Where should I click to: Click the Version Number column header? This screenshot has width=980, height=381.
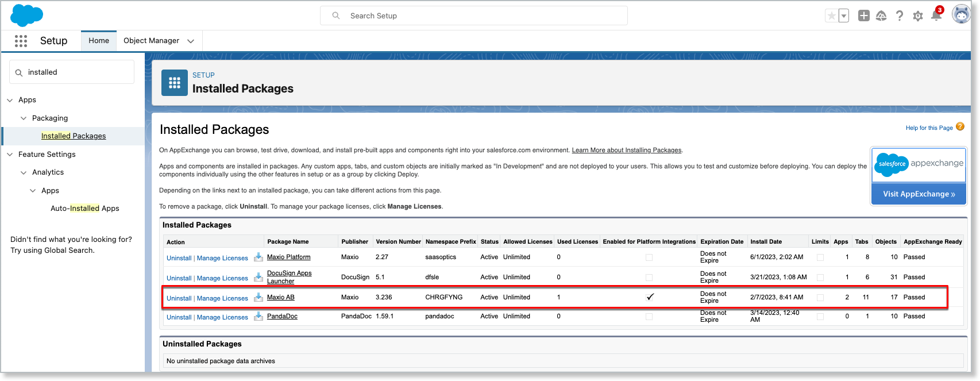pyautogui.click(x=398, y=242)
